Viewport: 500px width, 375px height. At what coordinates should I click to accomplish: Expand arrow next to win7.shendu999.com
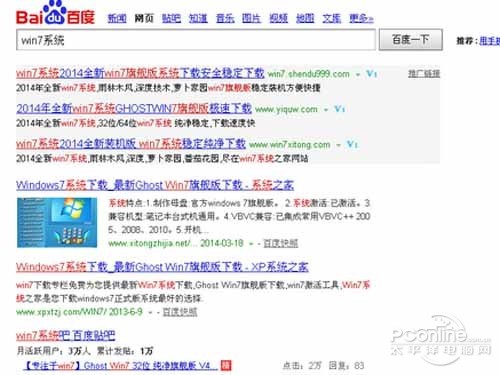[358, 74]
